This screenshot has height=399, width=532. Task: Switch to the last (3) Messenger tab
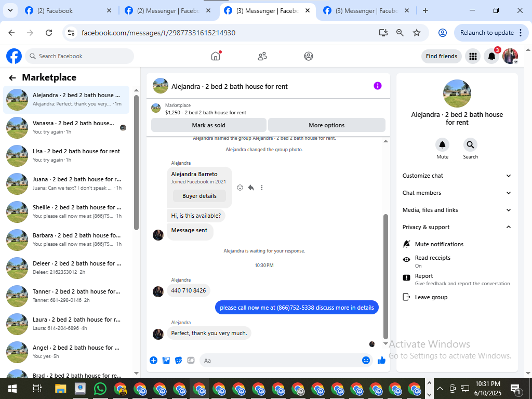366,11
